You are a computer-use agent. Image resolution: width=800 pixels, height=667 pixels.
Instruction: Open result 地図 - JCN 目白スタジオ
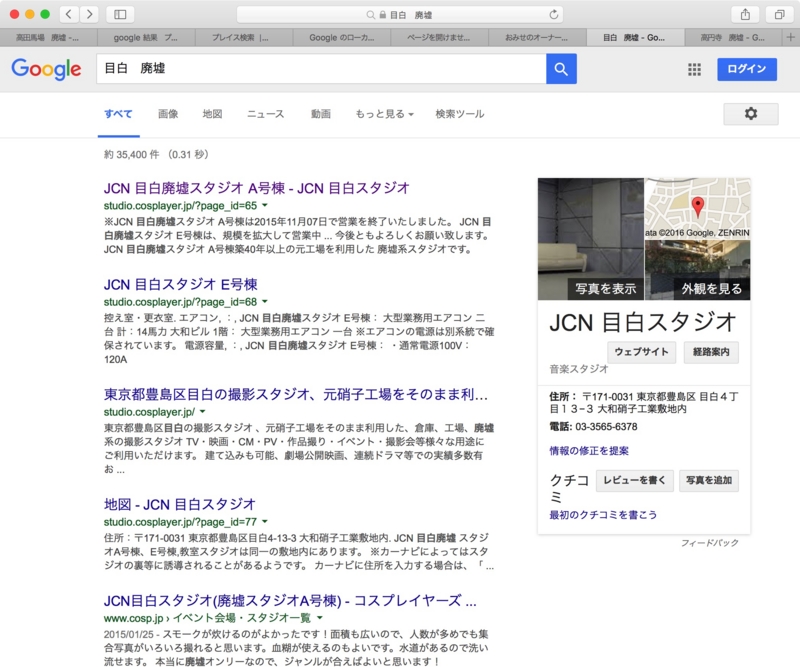tap(180, 504)
